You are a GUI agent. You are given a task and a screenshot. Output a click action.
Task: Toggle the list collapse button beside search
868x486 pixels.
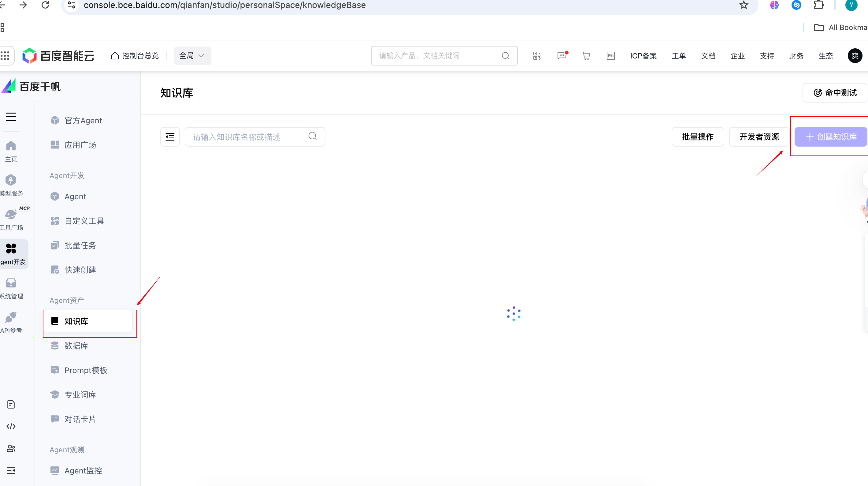tap(170, 136)
